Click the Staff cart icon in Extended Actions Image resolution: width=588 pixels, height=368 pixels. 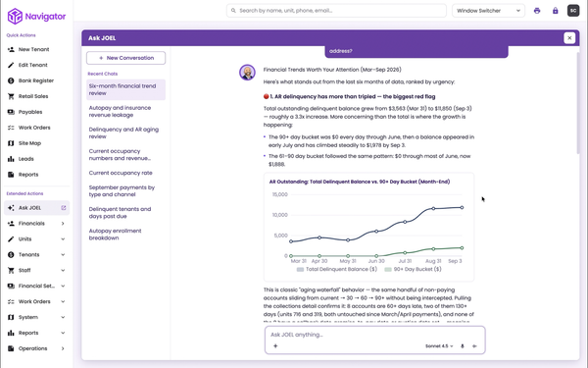tap(11, 271)
